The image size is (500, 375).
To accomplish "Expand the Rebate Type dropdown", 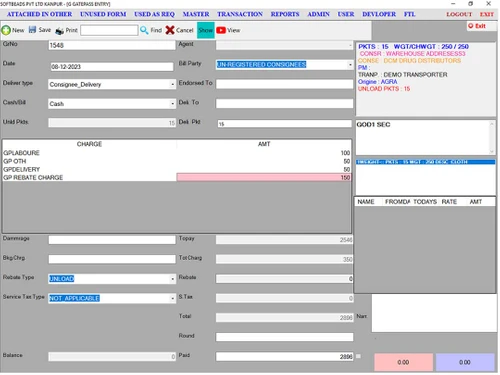I will 172,279.
